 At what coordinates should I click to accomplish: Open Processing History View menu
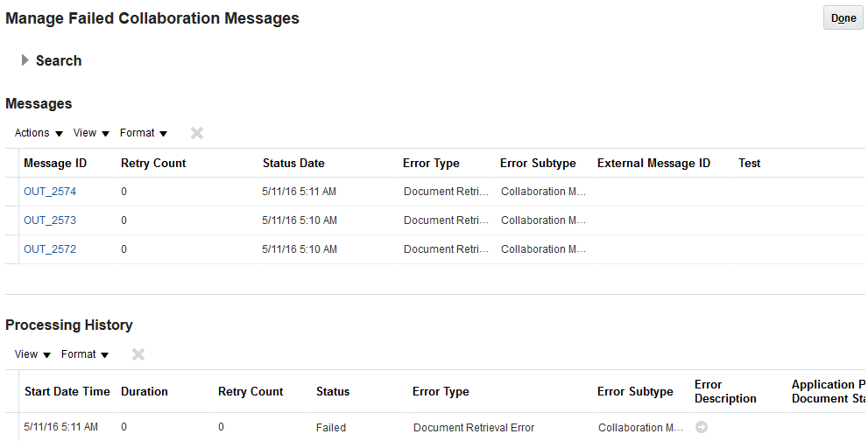coord(32,354)
